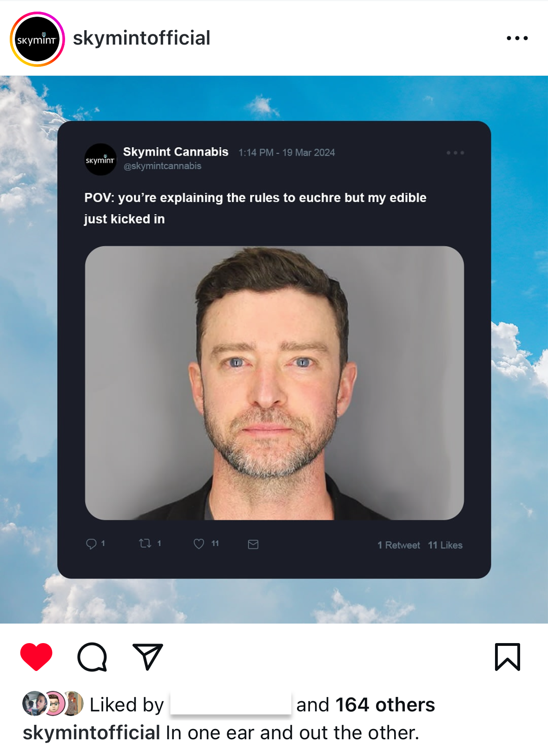Share post using the paper plane icon
The width and height of the screenshot is (548, 756).
point(147,657)
